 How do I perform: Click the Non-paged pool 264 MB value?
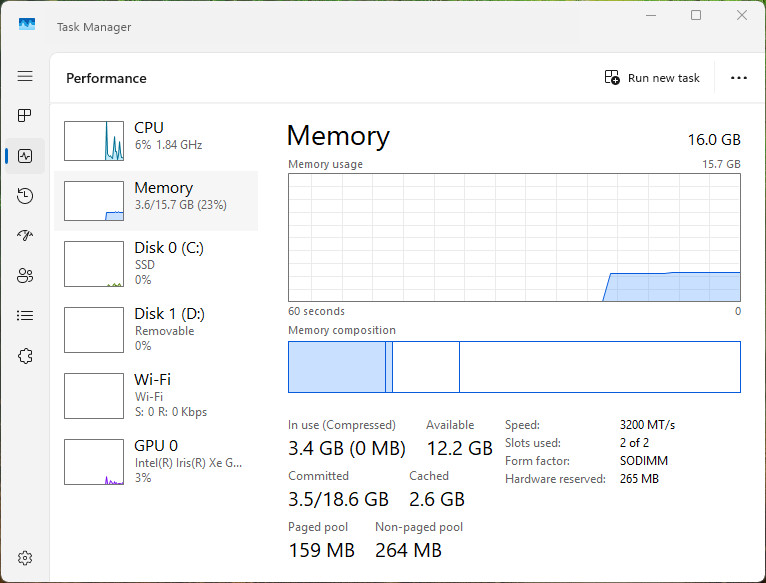pos(408,550)
